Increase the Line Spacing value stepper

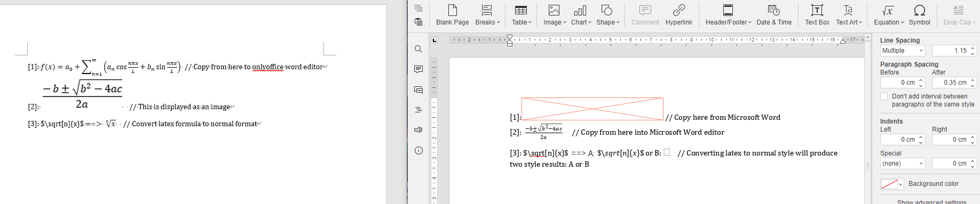(973, 48)
